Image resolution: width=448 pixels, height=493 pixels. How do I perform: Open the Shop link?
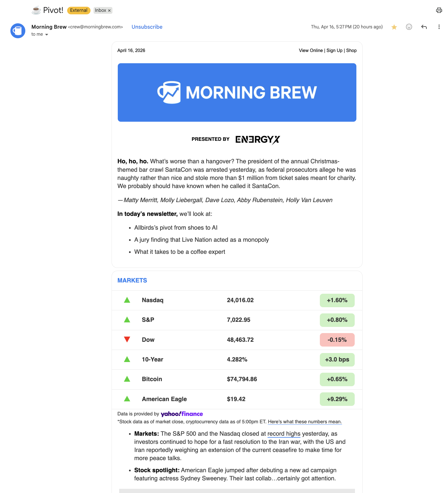[351, 51]
